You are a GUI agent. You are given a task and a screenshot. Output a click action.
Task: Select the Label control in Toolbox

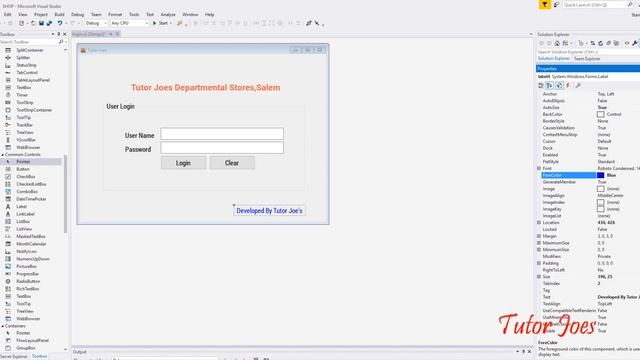[x=22, y=207]
